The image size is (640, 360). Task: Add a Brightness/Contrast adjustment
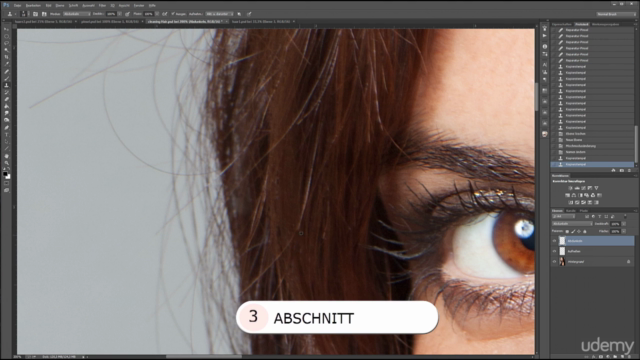[570, 188]
